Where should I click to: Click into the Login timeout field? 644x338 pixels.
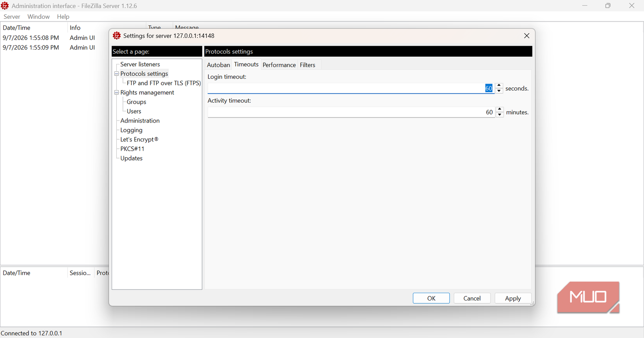click(351, 89)
